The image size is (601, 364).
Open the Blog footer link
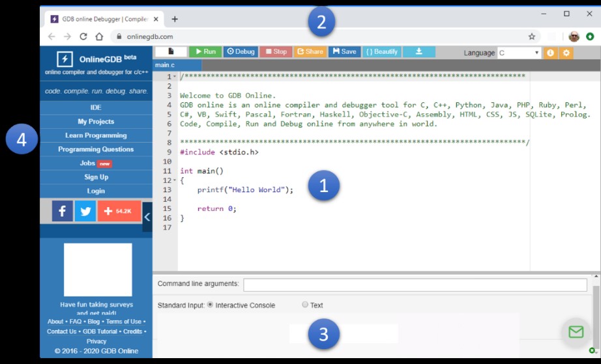click(93, 322)
